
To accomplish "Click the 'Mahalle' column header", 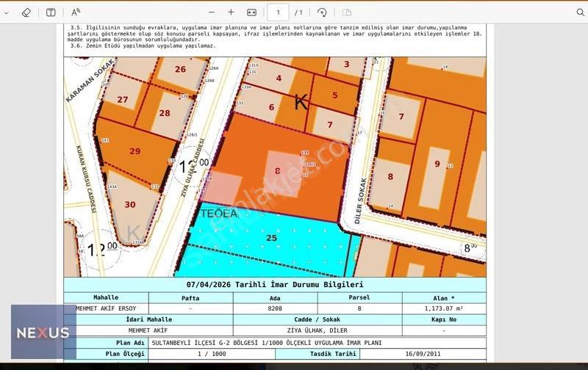I will (106, 297).
